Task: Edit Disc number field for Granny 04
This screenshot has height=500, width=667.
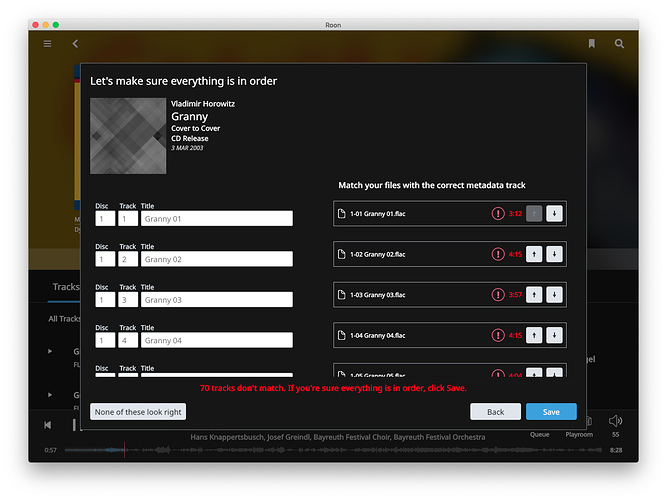Action: pyautogui.click(x=105, y=340)
